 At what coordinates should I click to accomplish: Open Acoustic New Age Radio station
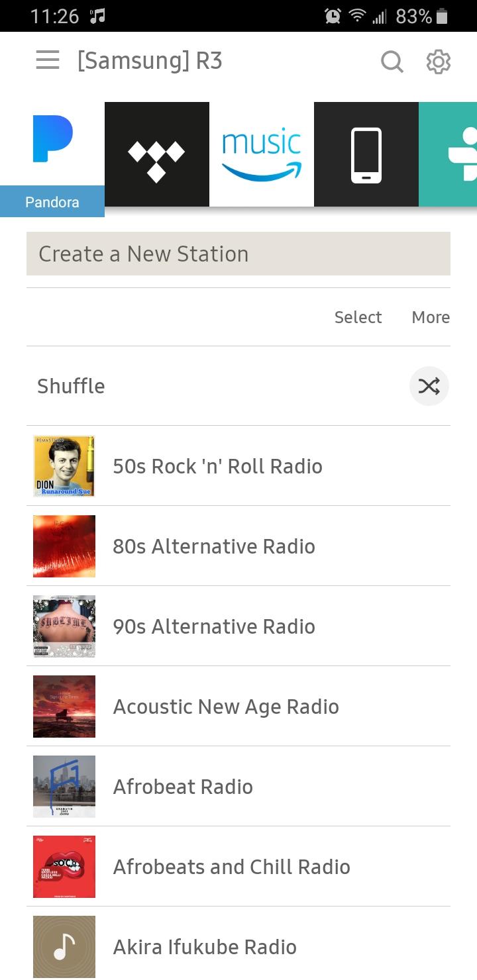[x=226, y=707]
